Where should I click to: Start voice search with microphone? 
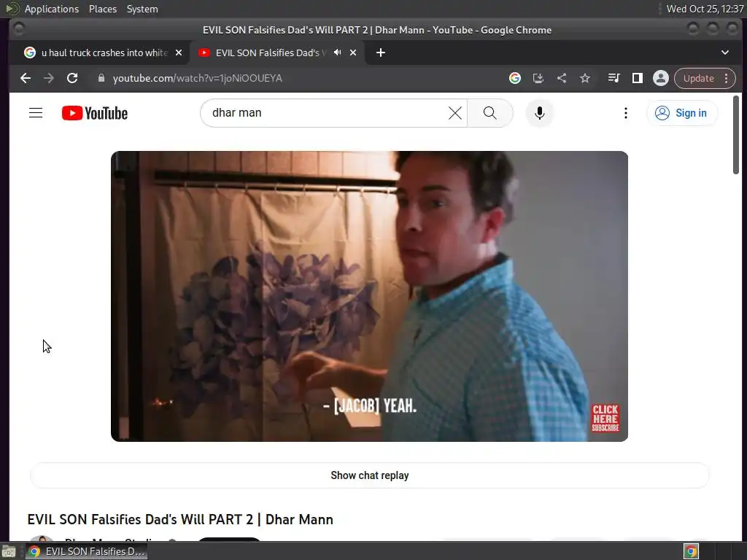point(539,113)
